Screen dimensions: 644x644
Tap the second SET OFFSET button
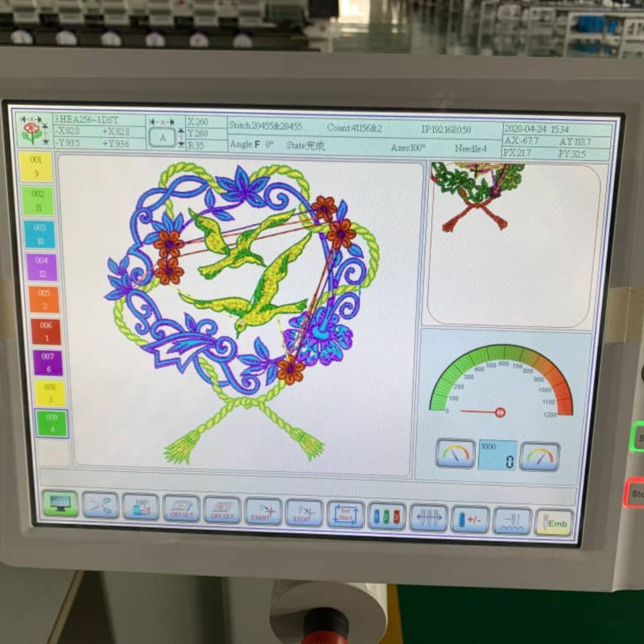222,510
